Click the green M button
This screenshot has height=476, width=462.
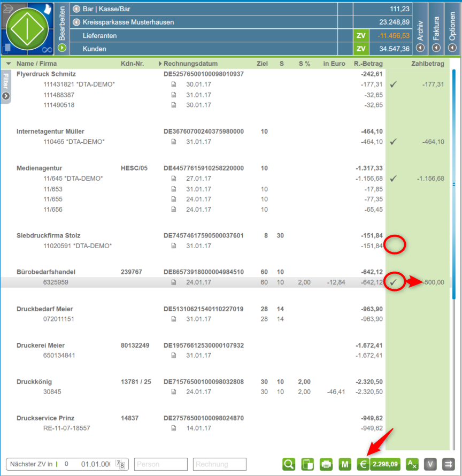(x=344, y=464)
